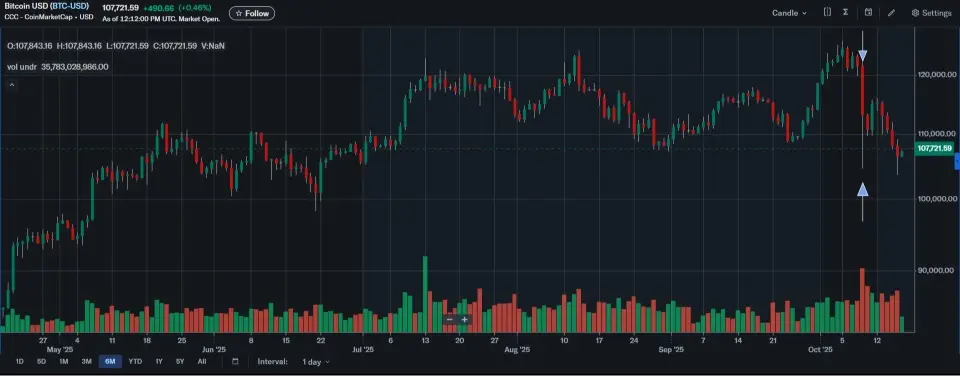The image size is (960, 376).
Task: Select the 5Y range tab
Action: 180,362
